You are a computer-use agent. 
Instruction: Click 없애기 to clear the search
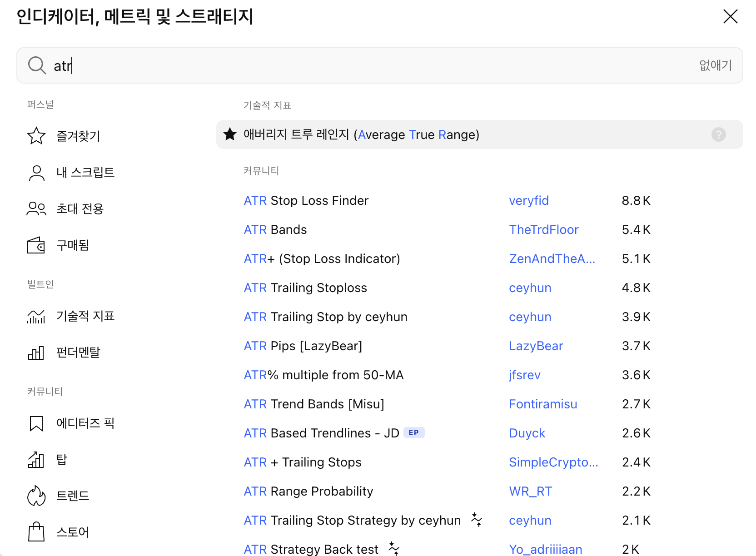click(x=715, y=65)
